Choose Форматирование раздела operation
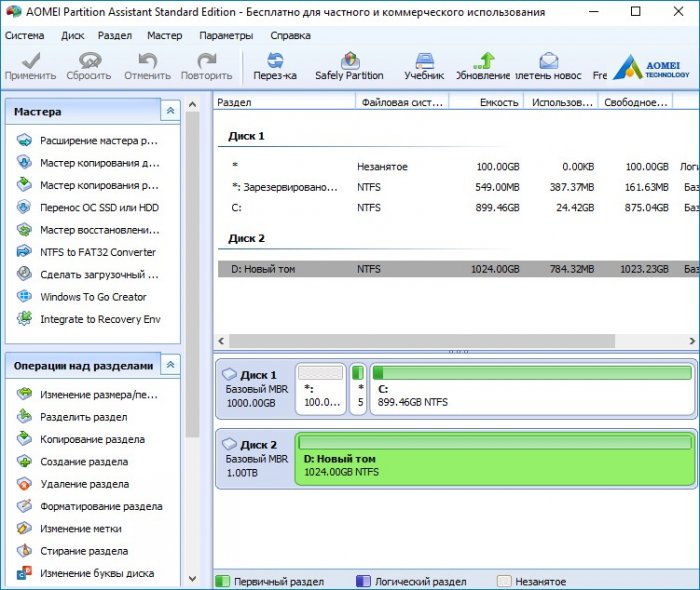 point(89,506)
